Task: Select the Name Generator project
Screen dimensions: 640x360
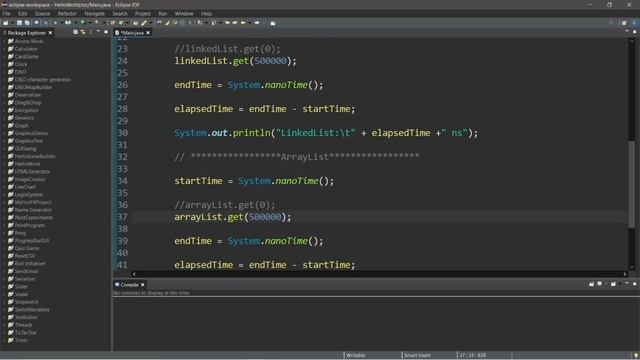Action: (x=33, y=210)
